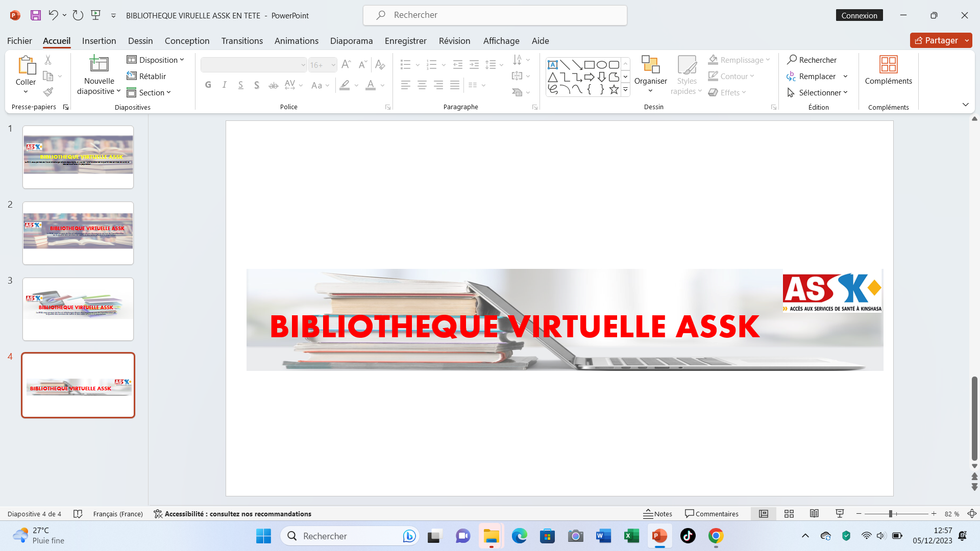Switch to the Transitions tab
Viewport: 980px width, 551px height.
point(242,41)
